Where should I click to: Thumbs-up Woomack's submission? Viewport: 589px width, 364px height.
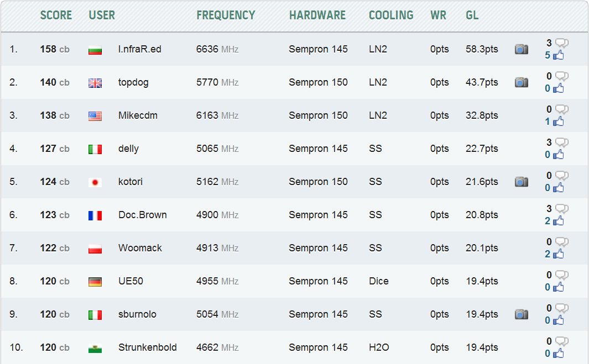click(x=558, y=254)
